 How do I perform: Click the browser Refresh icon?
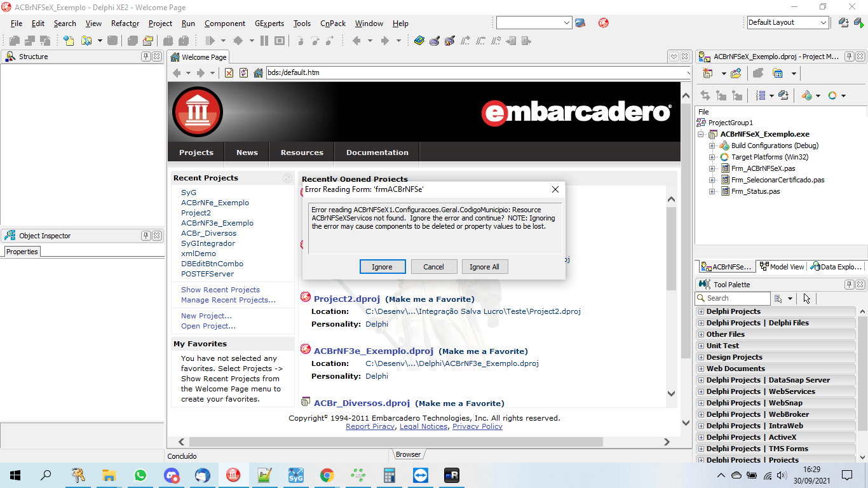click(x=243, y=72)
